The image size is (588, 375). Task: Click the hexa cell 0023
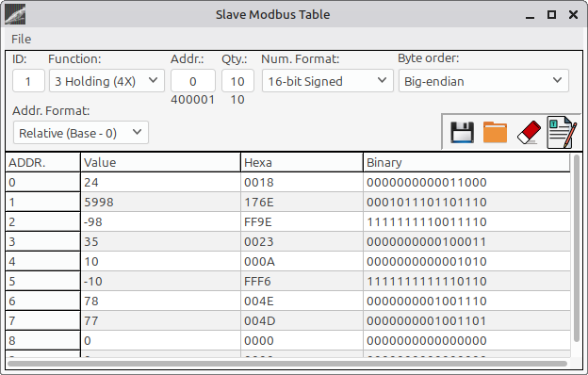pos(302,241)
